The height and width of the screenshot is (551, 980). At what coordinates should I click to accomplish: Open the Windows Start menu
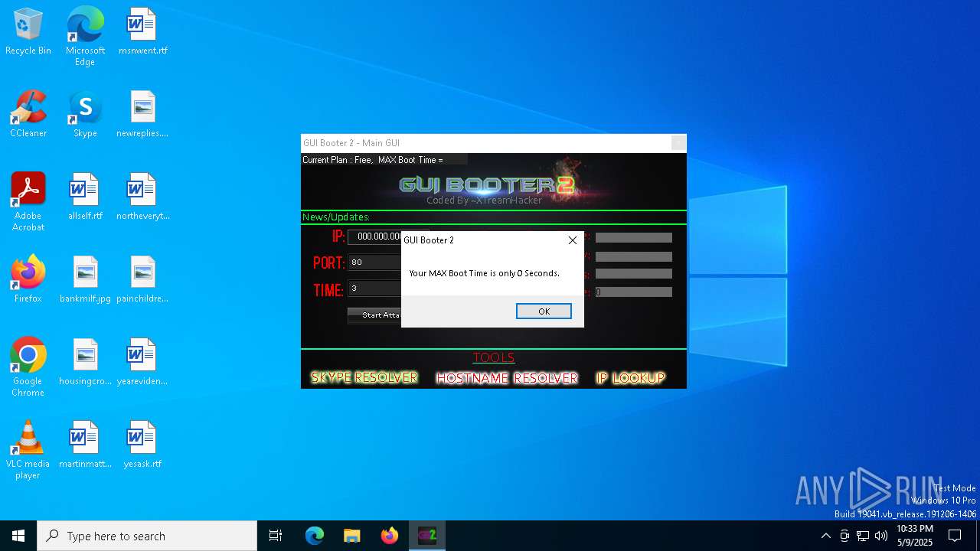(18, 536)
